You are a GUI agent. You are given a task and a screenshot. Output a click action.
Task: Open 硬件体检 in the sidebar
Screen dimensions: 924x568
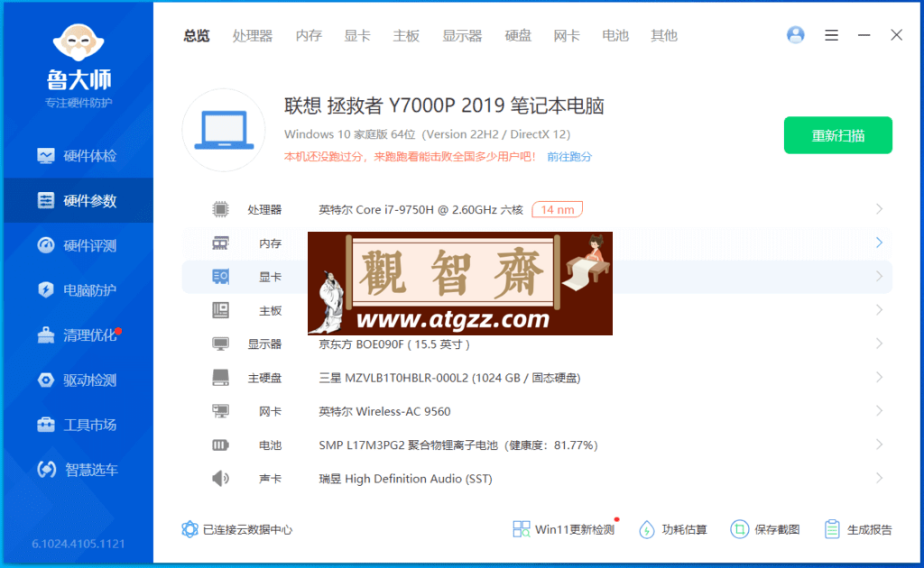[x=78, y=156]
